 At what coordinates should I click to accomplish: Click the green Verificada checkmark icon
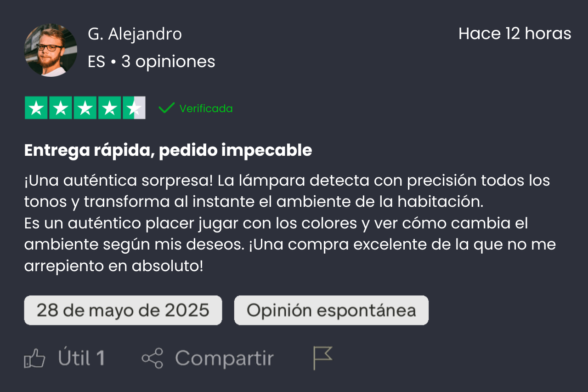pyautogui.click(x=166, y=108)
